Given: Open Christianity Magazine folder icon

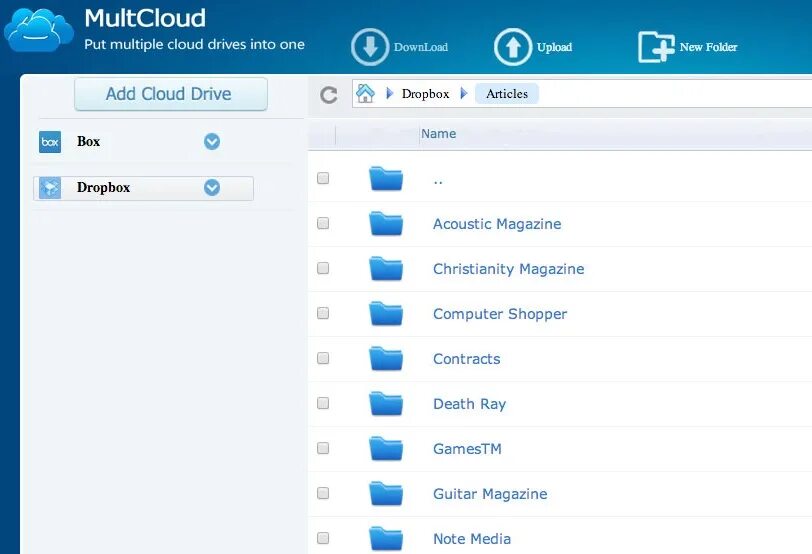Looking at the screenshot, I should (x=386, y=268).
